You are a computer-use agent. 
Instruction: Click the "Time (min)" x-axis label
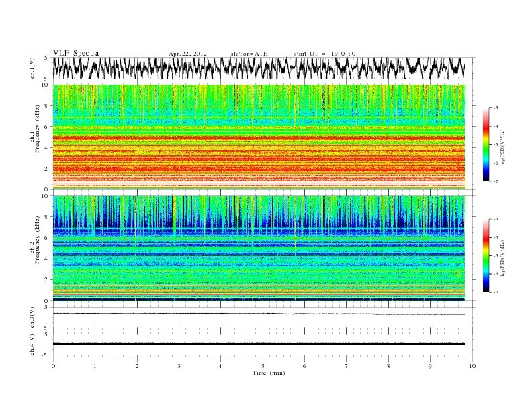click(269, 373)
